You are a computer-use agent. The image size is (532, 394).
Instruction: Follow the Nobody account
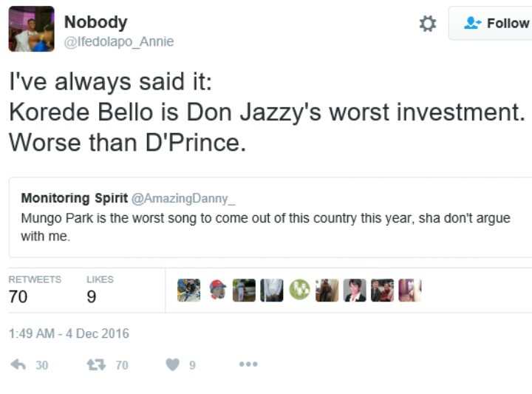point(494,24)
